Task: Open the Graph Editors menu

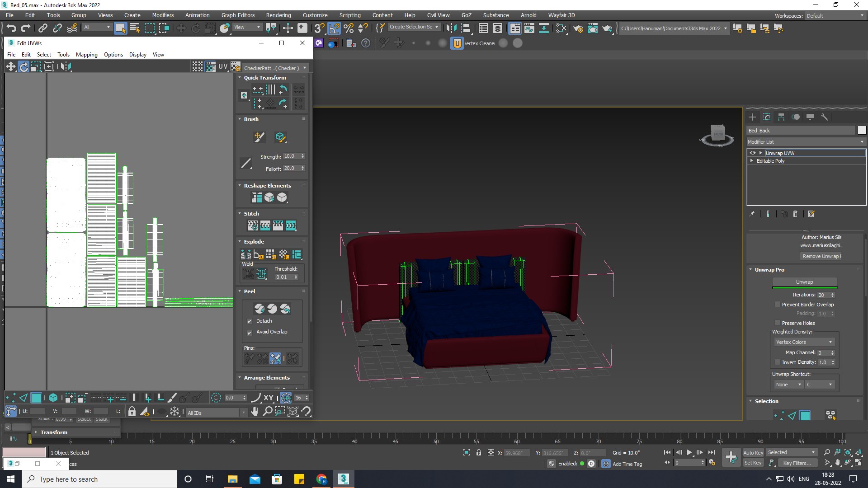Action: (x=238, y=15)
